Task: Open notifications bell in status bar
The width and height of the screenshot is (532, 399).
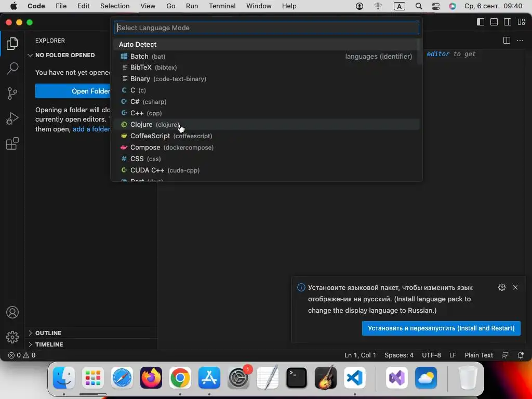Action: pyautogui.click(x=521, y=355)
